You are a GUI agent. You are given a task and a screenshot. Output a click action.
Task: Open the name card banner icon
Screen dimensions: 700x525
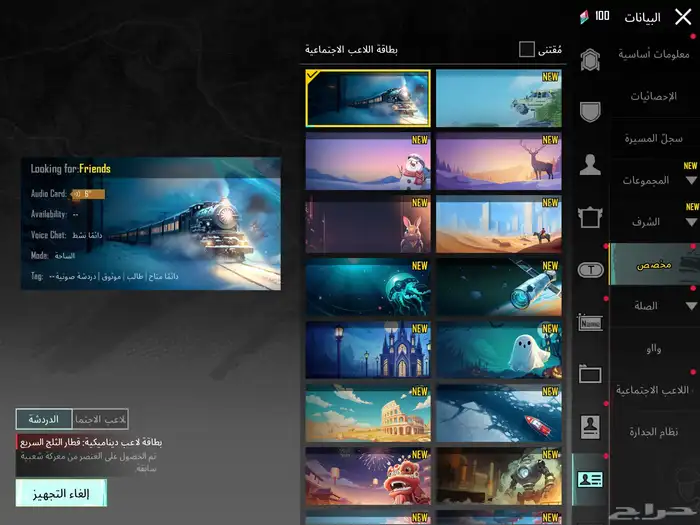click(x=590, y=322)
